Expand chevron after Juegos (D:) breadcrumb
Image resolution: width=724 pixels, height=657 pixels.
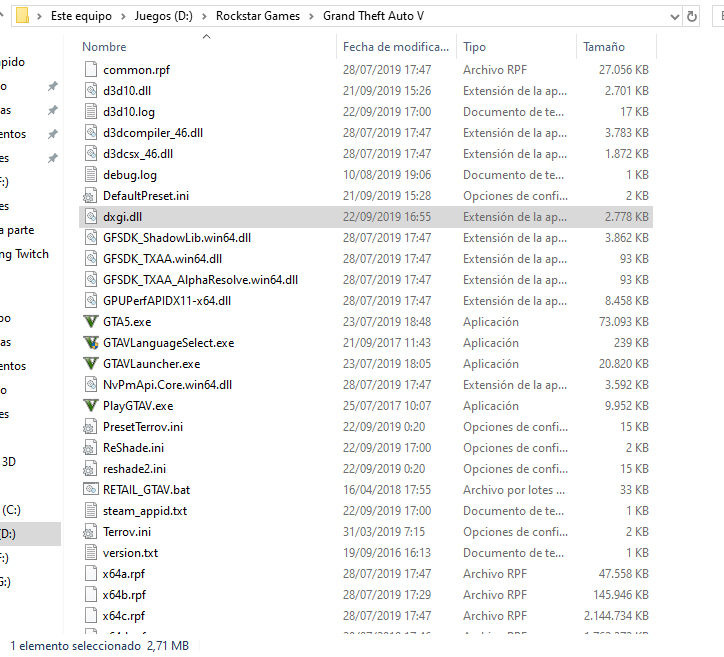(x=204, y=17)
